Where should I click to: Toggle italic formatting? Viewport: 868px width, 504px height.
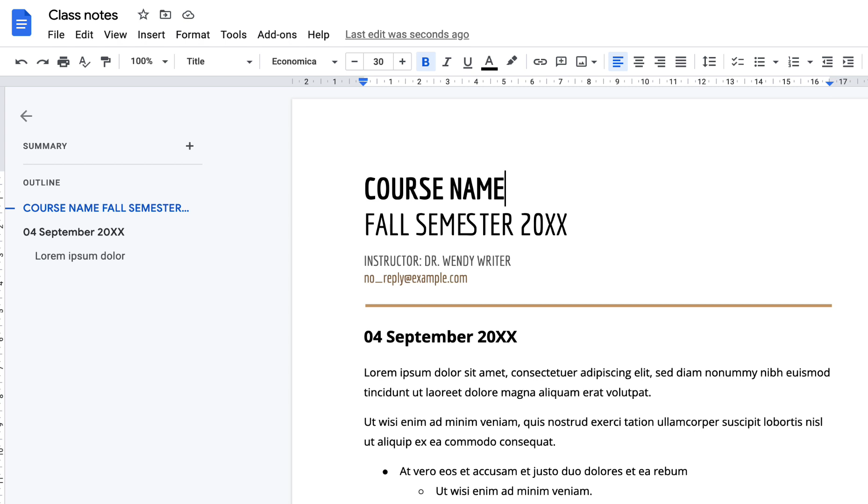[x=447, y=62]
